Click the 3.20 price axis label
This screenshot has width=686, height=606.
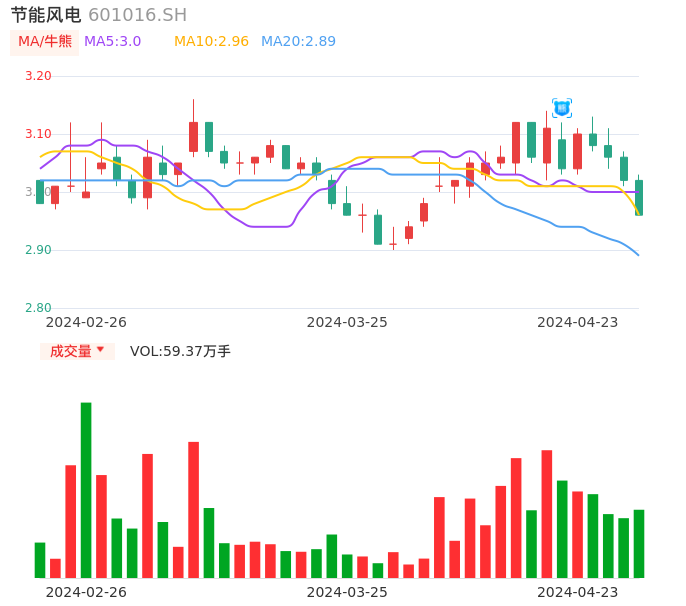38,76
